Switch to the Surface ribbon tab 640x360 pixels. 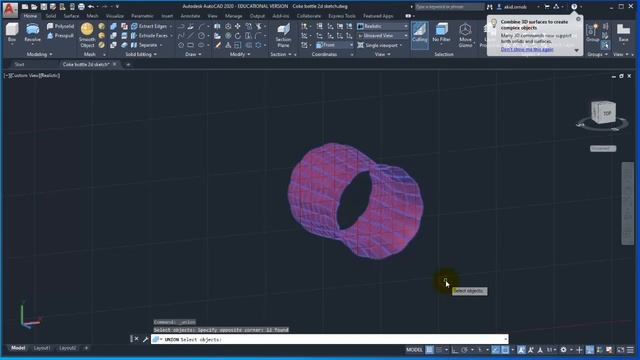[71, 16]
